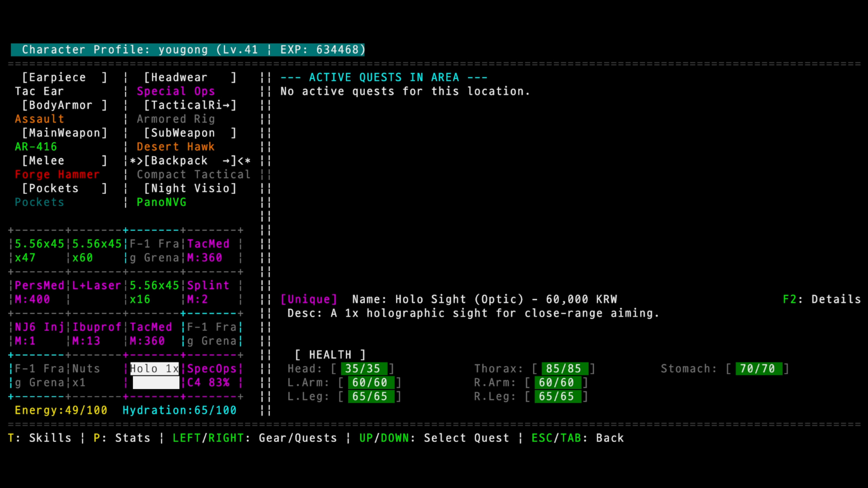Click the AR-416 main weapon
This screenshot has height=488, width=868.
point(36,147)
